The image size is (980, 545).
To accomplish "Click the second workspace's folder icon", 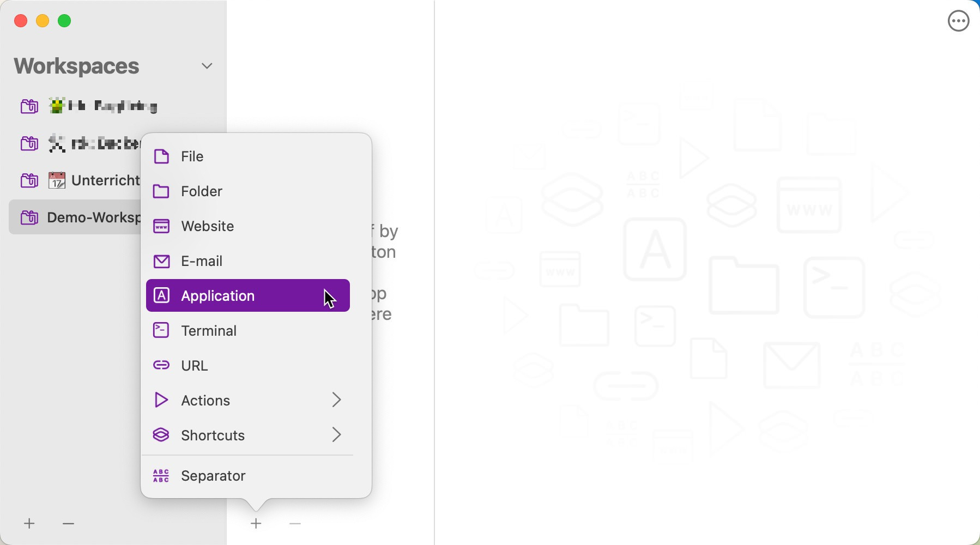I will click(x=29, y=143).
